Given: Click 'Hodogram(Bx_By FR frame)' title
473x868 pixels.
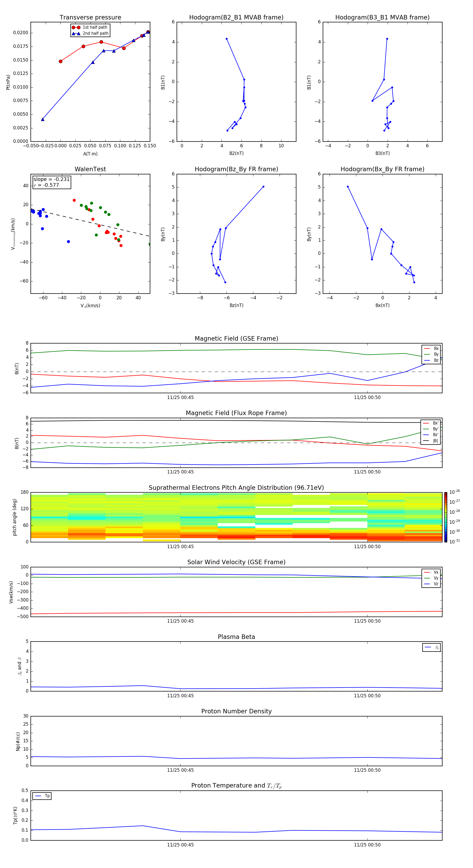Looking at the screenshot, I should click(x=382, y=169).
